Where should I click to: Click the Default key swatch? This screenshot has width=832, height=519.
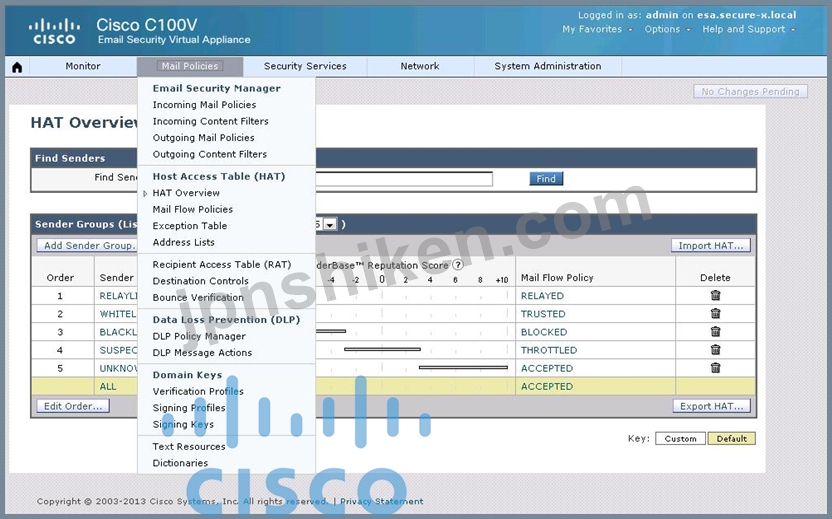coord(731,439)
